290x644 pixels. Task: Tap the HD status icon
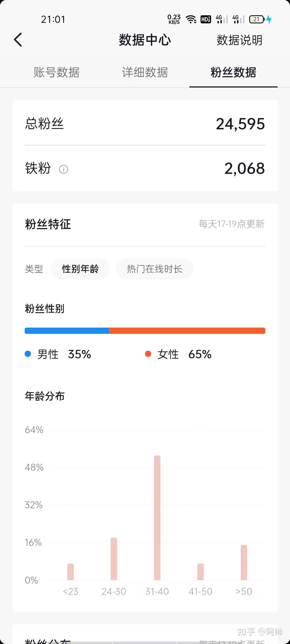pyautogui.click(x=206, y=19)
